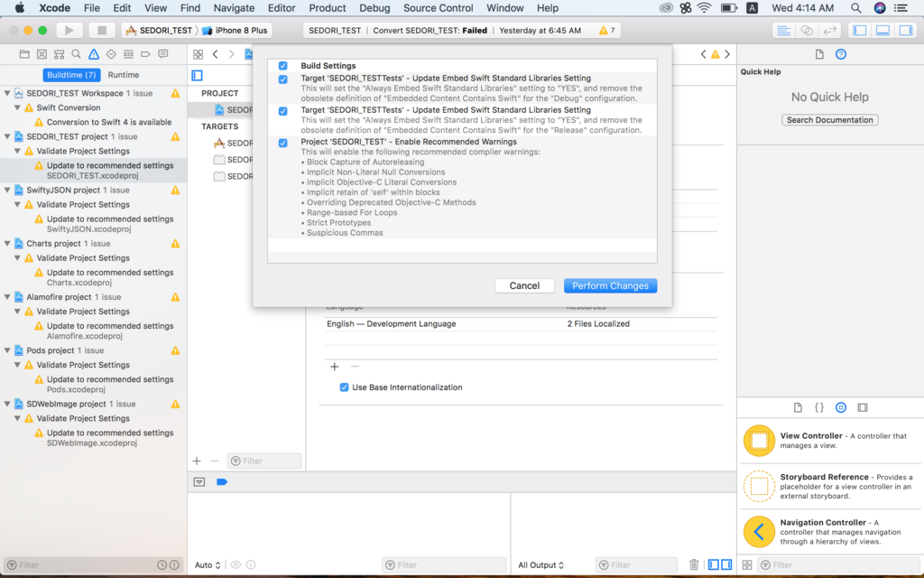Viewport: 924px width, 578px height.
Task: Open the All Output console dropdown
Action: [x=541, y=565]
